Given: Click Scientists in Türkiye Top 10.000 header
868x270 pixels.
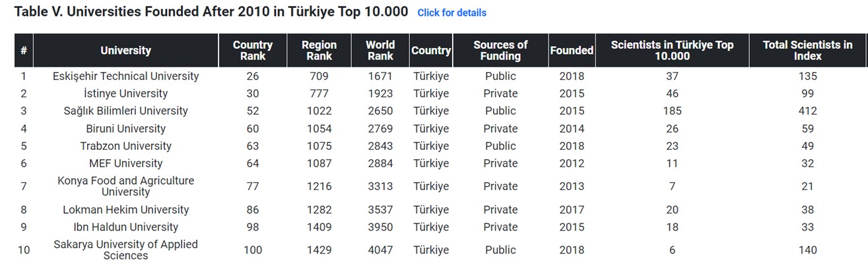Looking at the screenshot, I should click(672, 50).
